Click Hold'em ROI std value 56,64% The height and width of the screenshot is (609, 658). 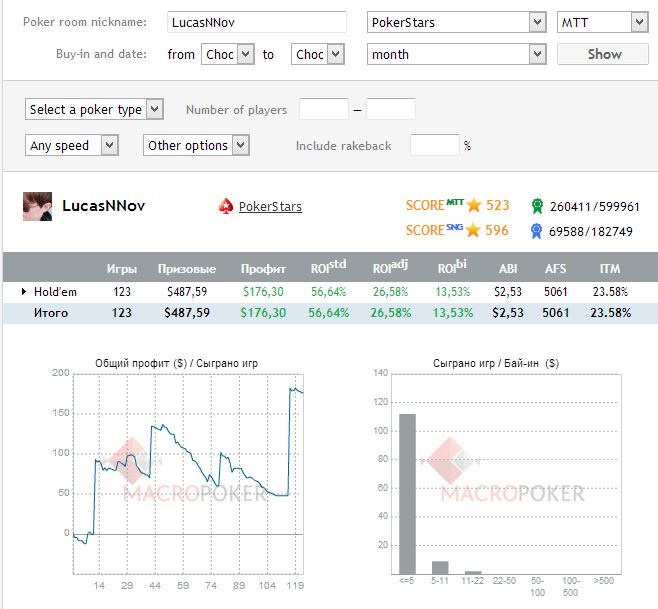(x=328, y=292)
